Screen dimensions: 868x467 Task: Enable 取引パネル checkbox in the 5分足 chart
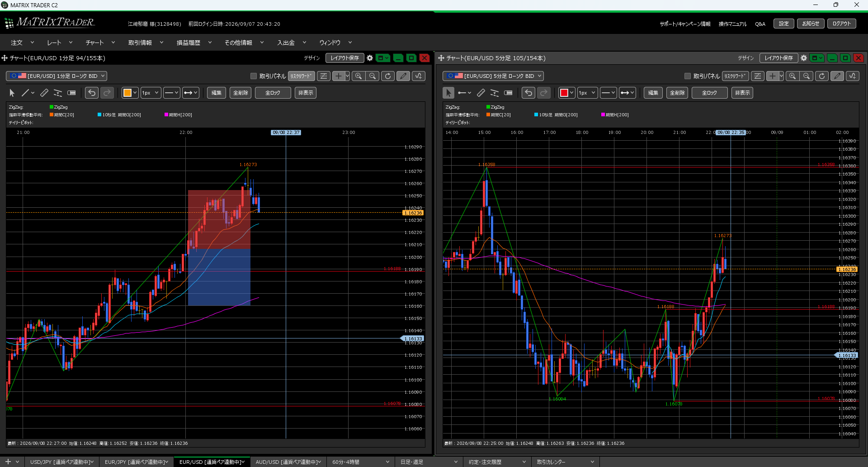[688, 76]
